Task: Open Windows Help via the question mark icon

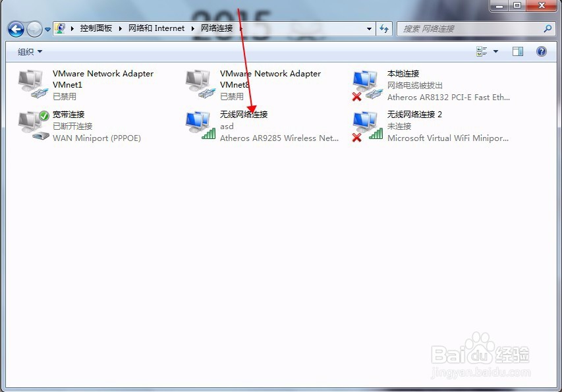Action: (x=541, y=51)
